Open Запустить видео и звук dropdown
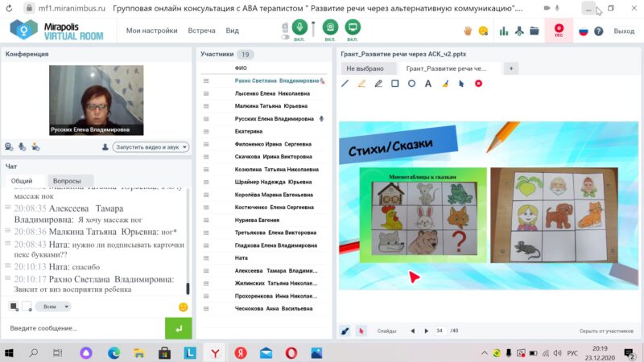This screenshot has height=362, width=644. 151,147
